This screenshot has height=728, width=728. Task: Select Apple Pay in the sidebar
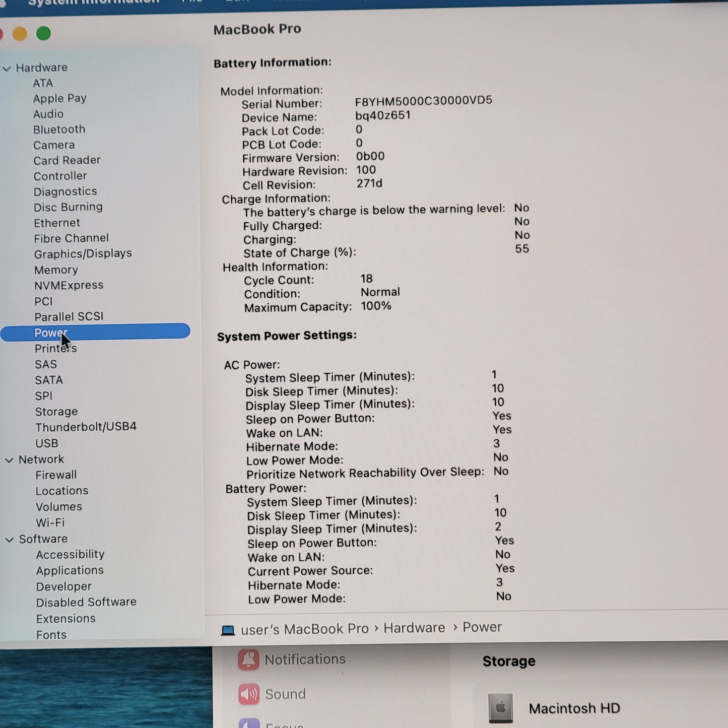click(59, 98)
